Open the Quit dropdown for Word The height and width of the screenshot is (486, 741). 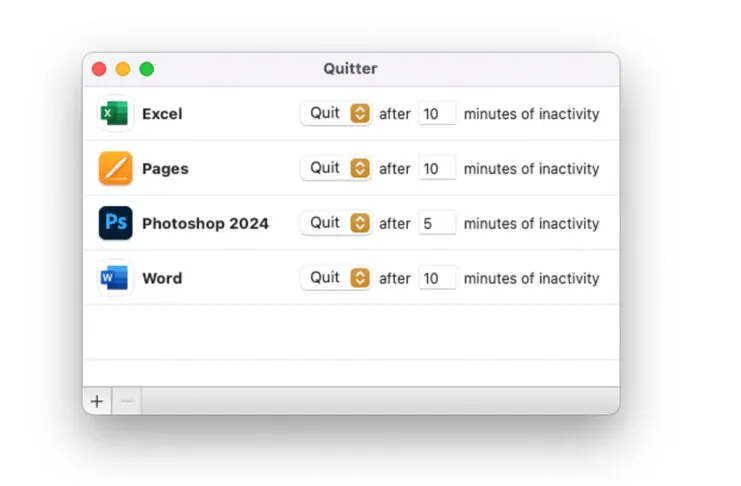point(336,278)
